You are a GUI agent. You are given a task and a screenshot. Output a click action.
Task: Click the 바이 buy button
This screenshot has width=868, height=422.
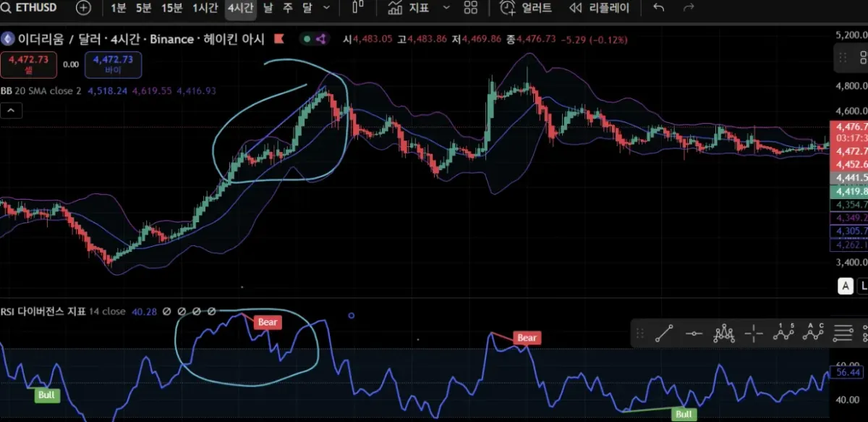(x=113, y=64)
